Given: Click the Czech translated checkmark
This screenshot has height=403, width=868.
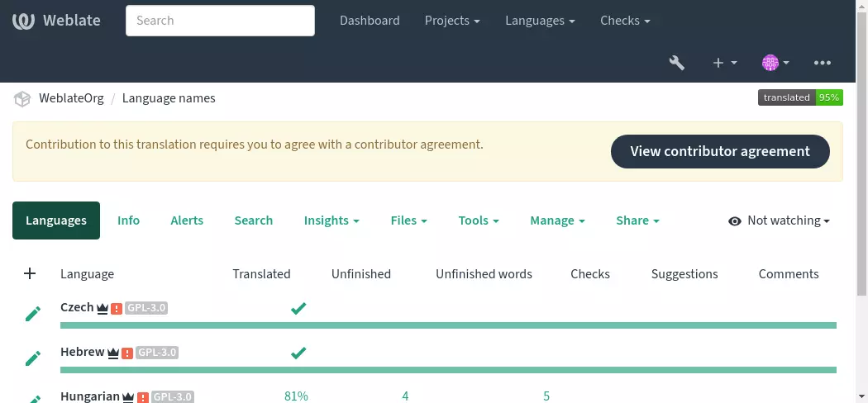Looking at the screenshot, I should 298,308.
